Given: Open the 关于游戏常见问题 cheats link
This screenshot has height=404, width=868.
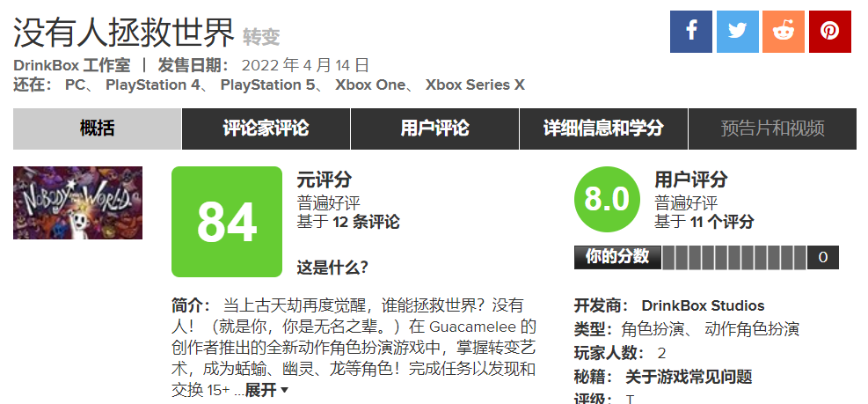Looking at the screenshot, I should (689, 378).
